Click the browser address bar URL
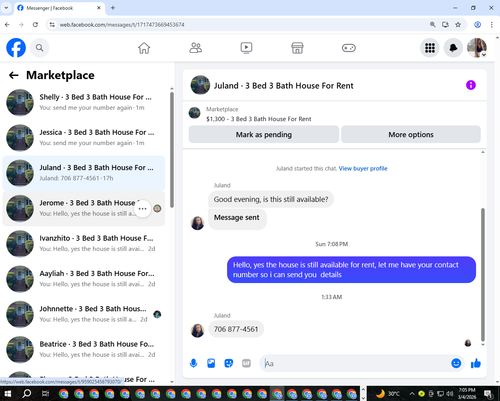500x401 pixels. [122, 25]
